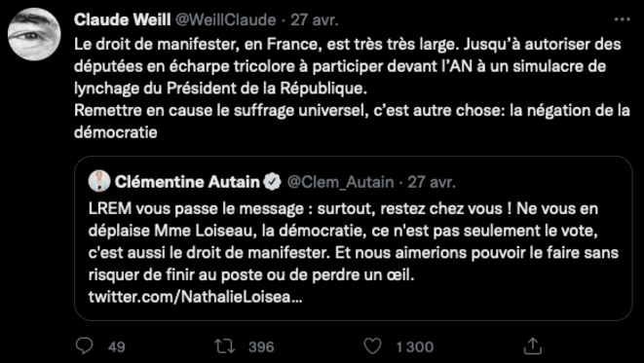
Task: Open the three-dot more options menu
Action: [x=622, y=19]
